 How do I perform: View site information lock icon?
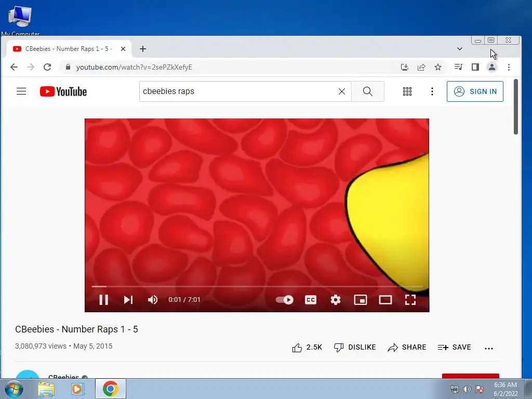click(68, 67)
